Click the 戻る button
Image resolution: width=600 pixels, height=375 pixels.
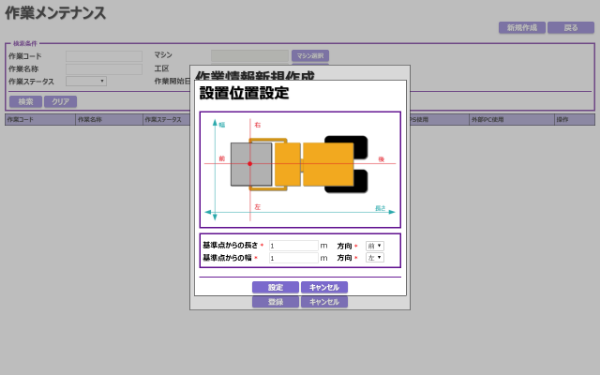point(571,28)
